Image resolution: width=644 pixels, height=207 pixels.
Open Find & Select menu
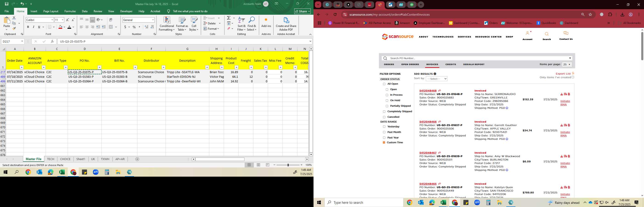252,24
